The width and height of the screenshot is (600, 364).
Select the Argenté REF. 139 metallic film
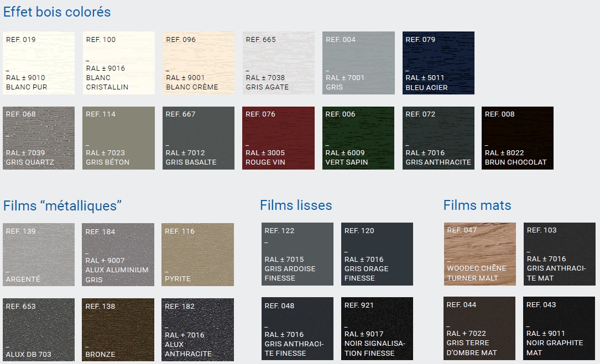click(x=39, y=255)
